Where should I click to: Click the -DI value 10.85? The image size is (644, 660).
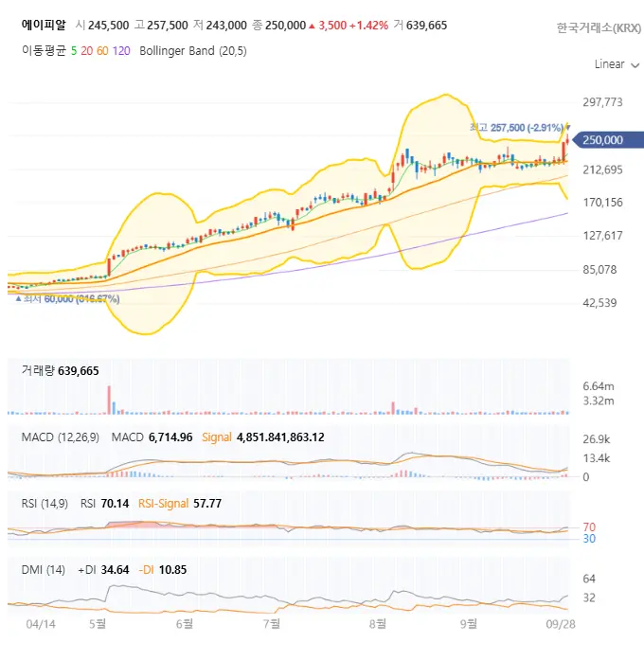pyautogui.click(x=172, y=570)
